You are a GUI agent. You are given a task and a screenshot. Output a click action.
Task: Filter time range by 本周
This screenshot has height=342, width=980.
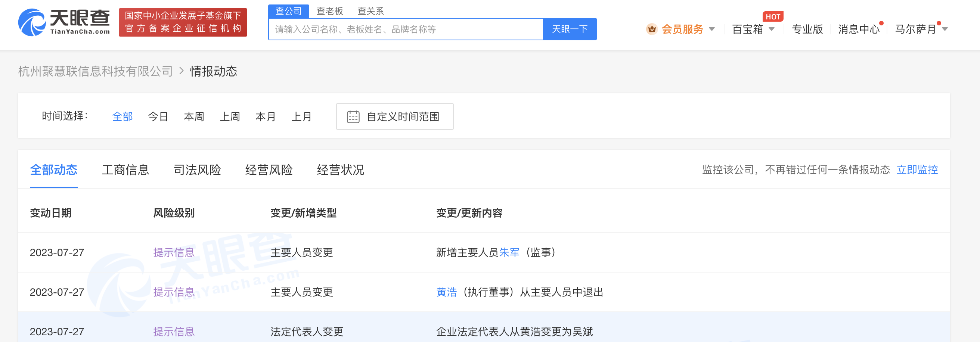coord(193,117)
